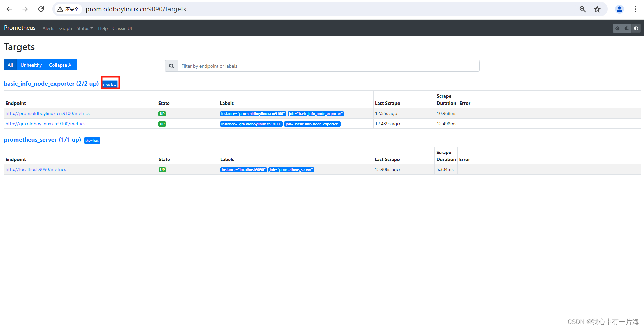Expand the Status dropdown menu
644x328 pixels.
point(85,28)
